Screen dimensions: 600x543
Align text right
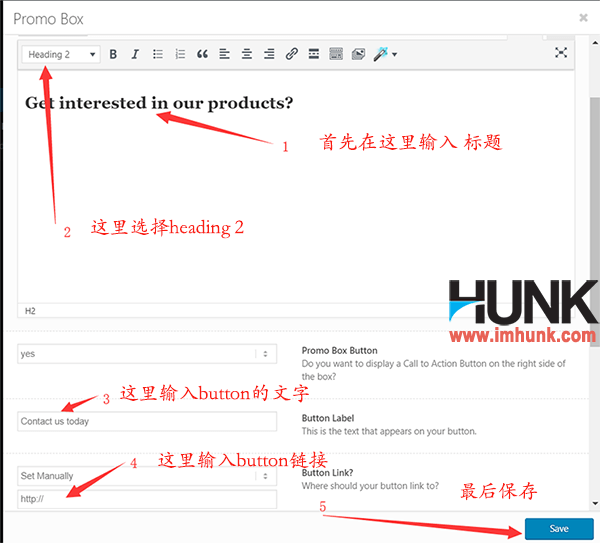click(269, 54)
